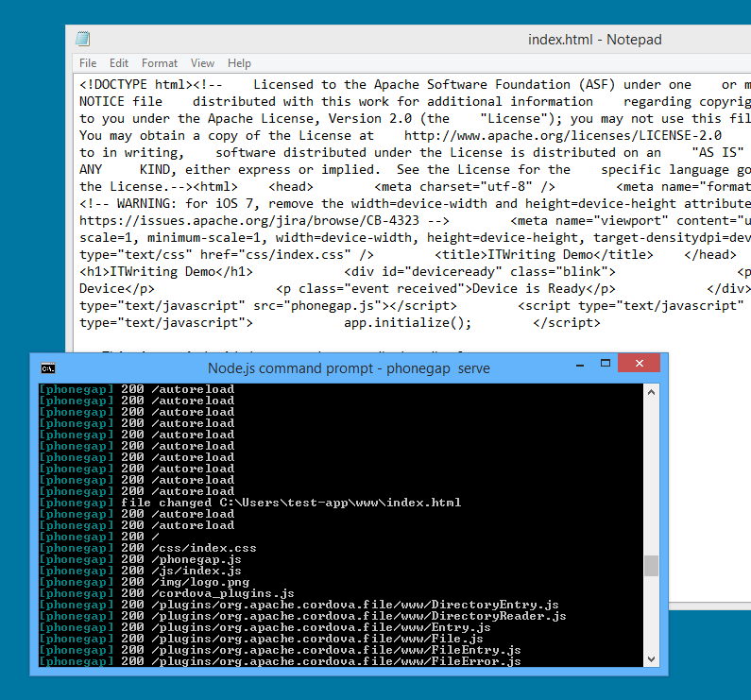This screenshot has width=751, height=700.
Task: Click the console vertical scrollbar thumb
Action: [x=651, y=565]
